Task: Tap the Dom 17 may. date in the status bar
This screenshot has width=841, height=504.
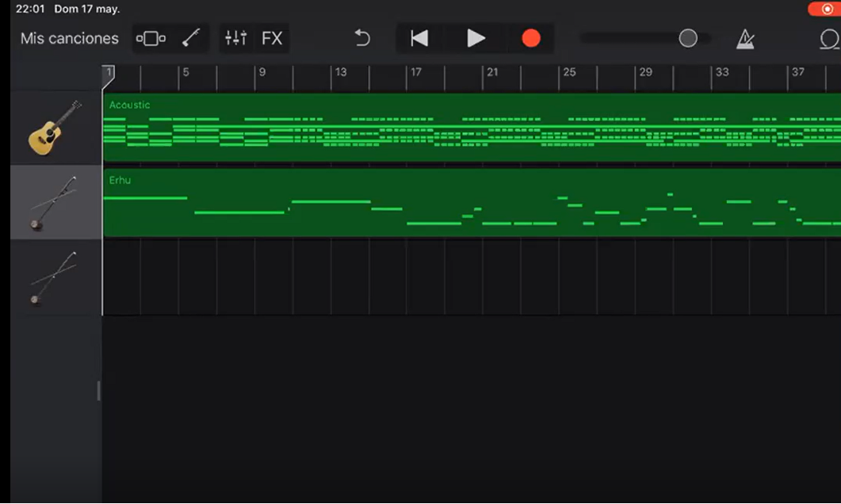Action: [x=87, y=10]
